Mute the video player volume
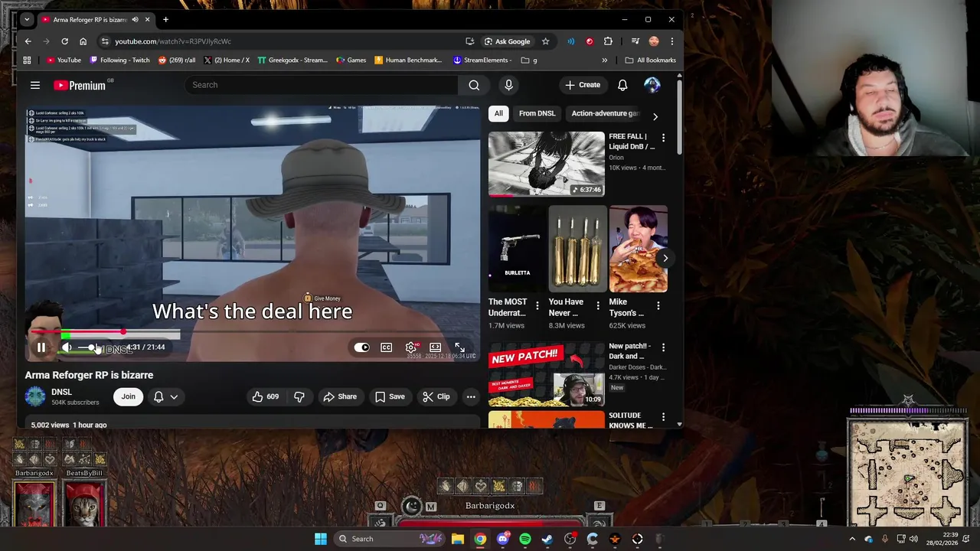 [x=67, y=347]
